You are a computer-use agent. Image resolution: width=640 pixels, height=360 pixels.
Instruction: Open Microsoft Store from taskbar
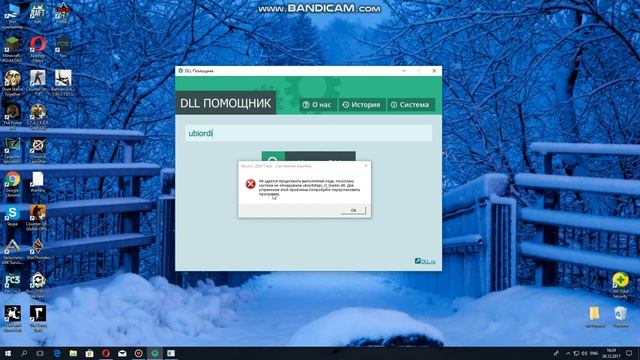point(89,353)
